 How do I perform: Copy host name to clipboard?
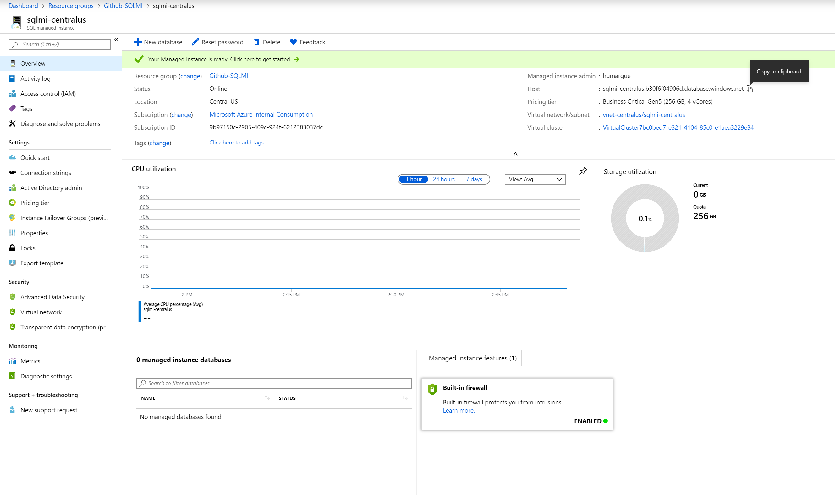click(750, 89)
